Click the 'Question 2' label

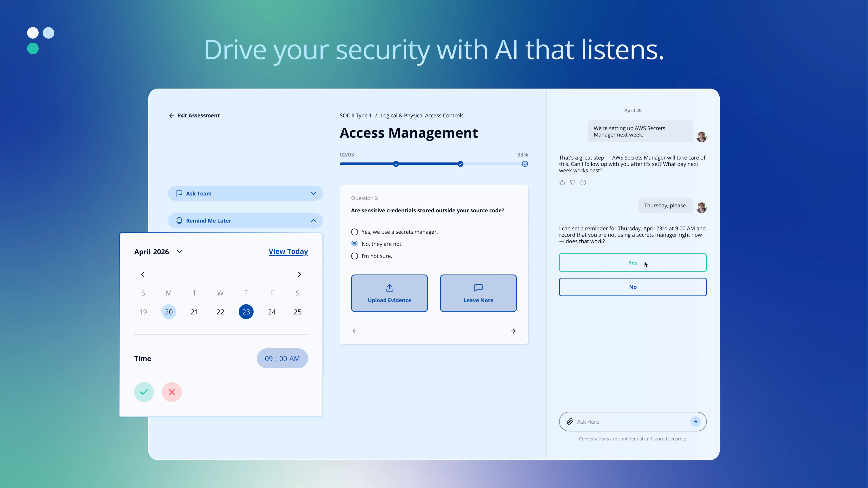[x=364, y=198]
